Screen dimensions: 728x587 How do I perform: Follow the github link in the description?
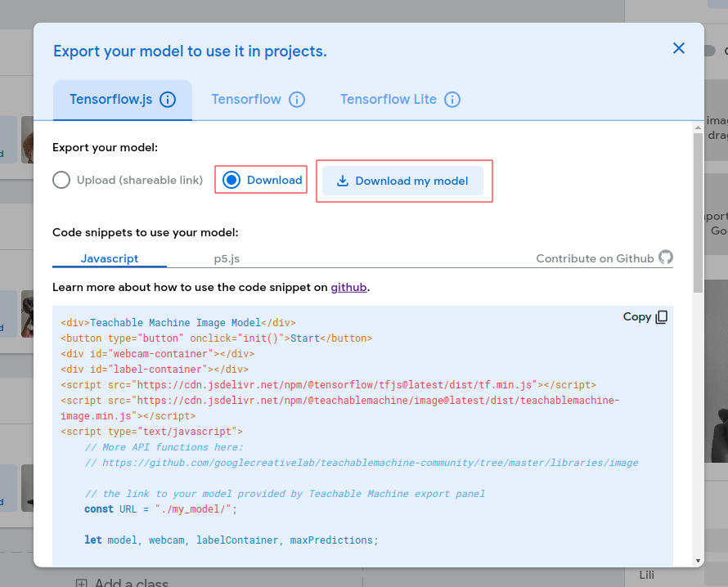click(348, 287)
